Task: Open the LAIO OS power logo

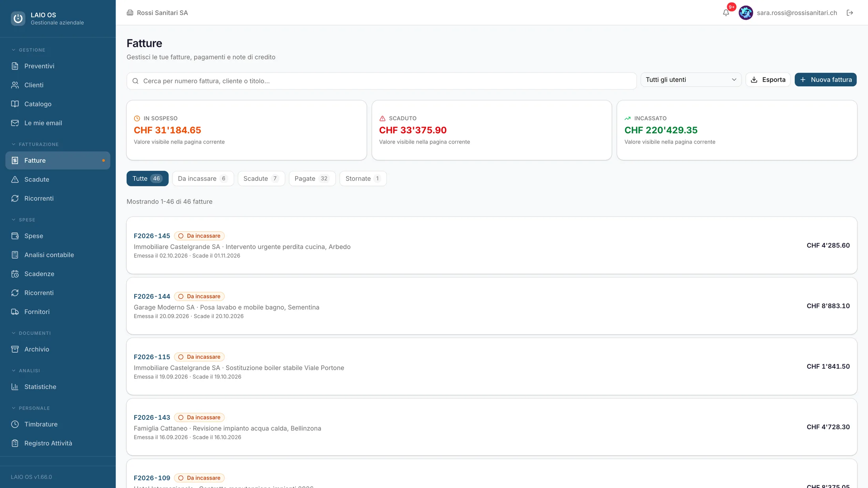Action: (18, 18)
